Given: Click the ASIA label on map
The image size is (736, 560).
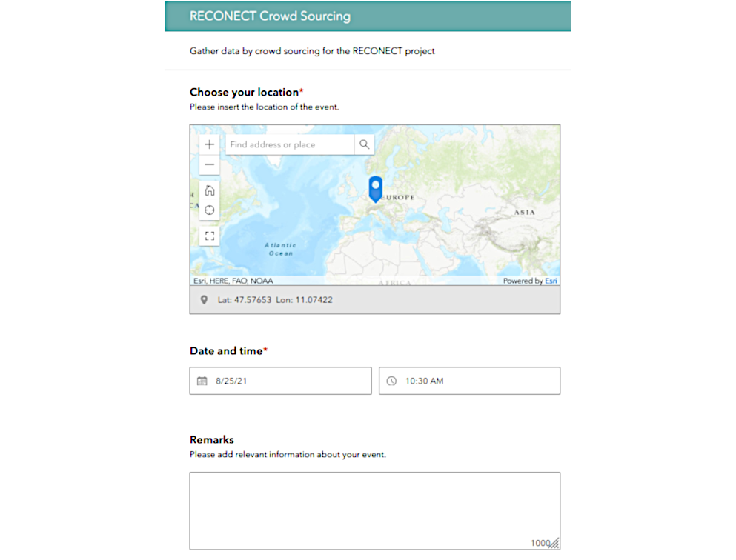Looking at the screenshot, I should tap(524, 213).
